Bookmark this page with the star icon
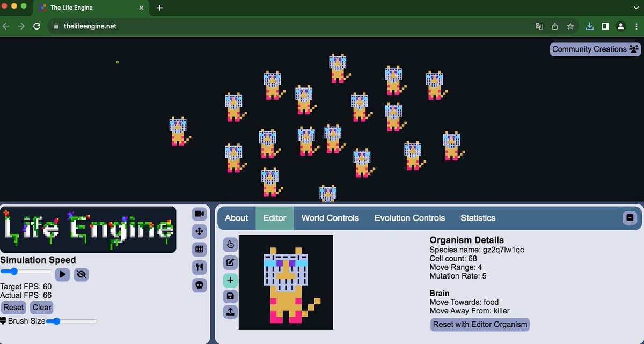Screen dimensions: 644x344 click(570, 26)
